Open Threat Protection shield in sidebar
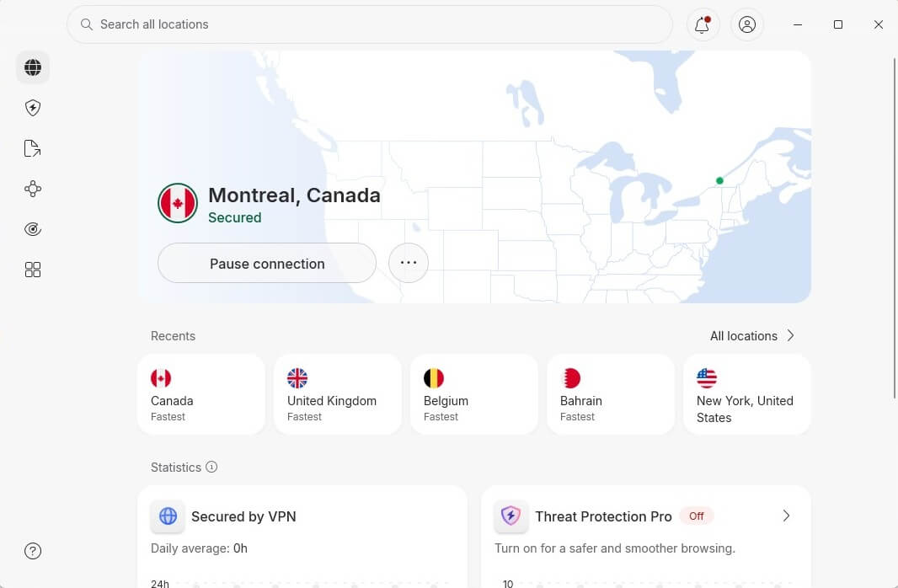Viewport: 898px width, 588px height. [33, 108]
